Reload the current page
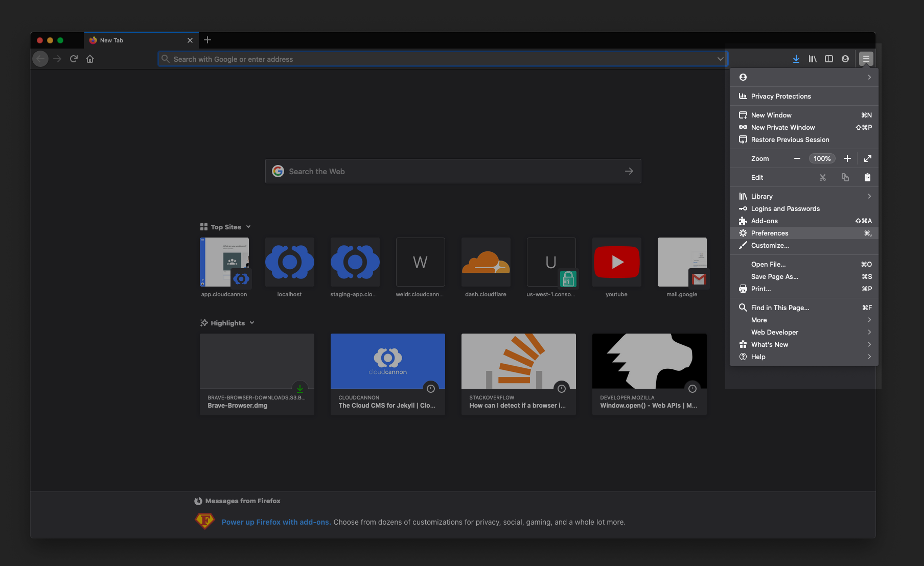The width and height of the screenshot is (924, 566). [74, 59]
